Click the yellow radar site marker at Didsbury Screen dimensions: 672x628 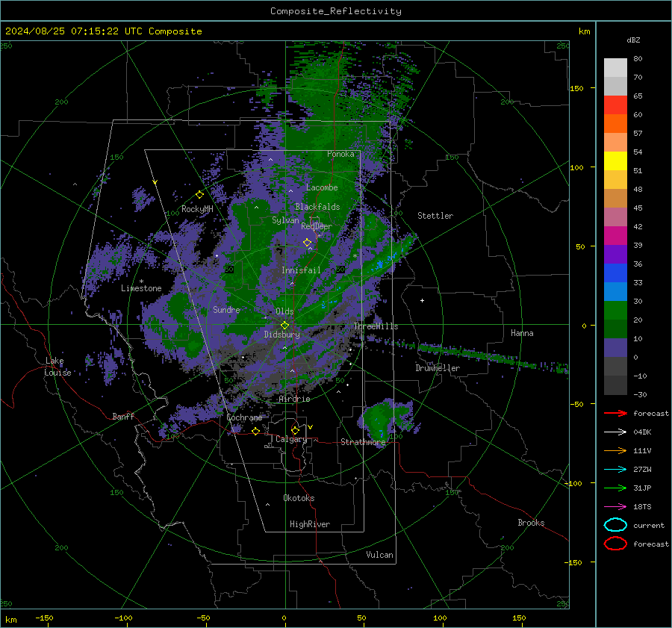pyautogui.click(x=285, y=326)
